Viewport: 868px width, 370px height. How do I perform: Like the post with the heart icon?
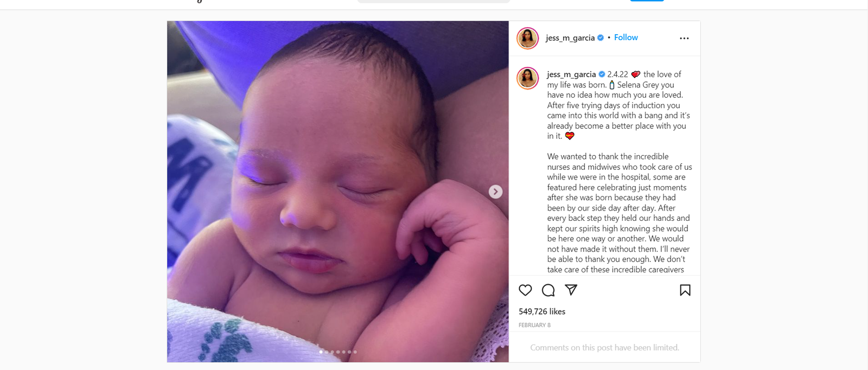click(x=525, y=290)
